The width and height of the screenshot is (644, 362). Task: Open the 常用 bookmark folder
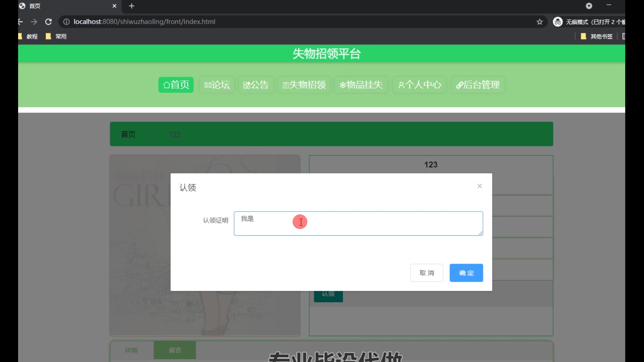click(x=56, y=36)
